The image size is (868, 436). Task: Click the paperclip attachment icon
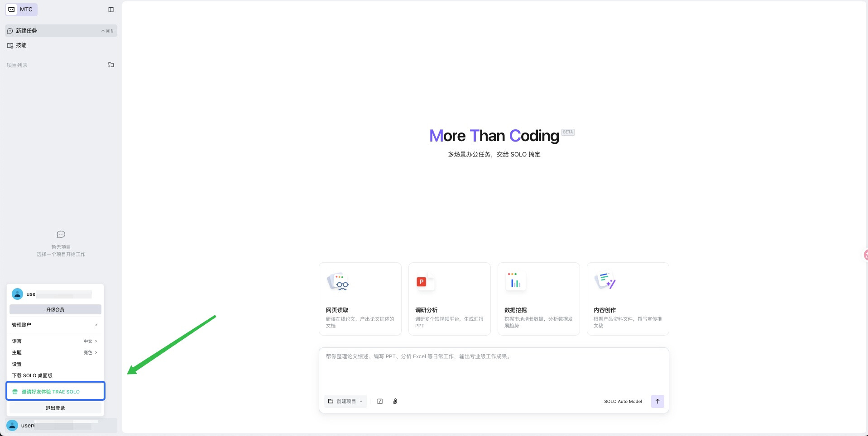coord(395,401)
